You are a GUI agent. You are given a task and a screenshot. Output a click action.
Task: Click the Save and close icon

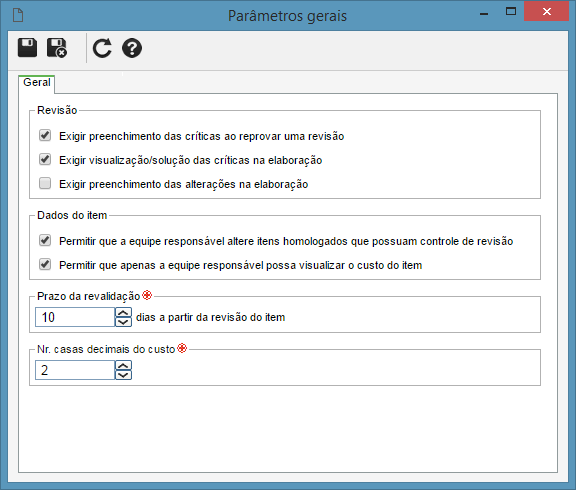click(x=57, y=48)
